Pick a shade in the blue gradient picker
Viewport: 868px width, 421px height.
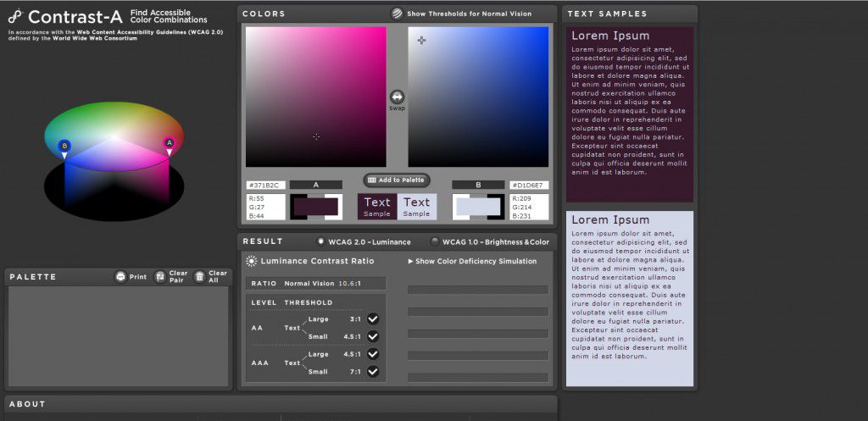click(478, 97)
